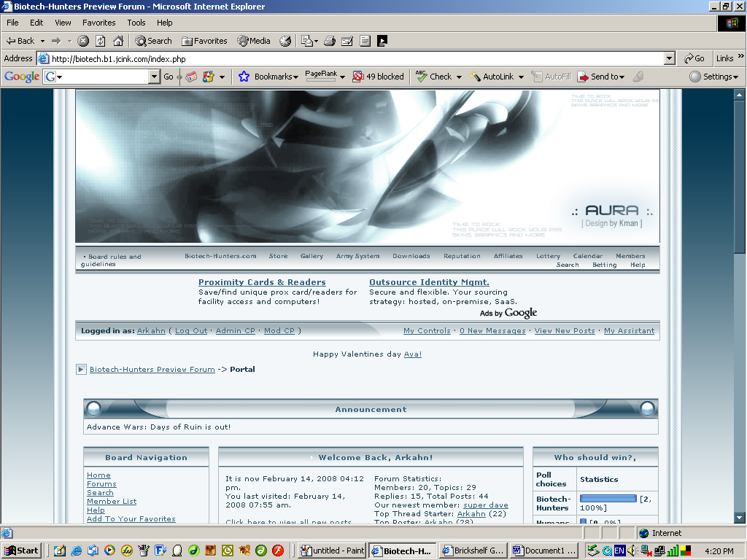Click the Biotech-Hunters poll result bar
The height and width of the screenshot is (560, 747).
608,499
